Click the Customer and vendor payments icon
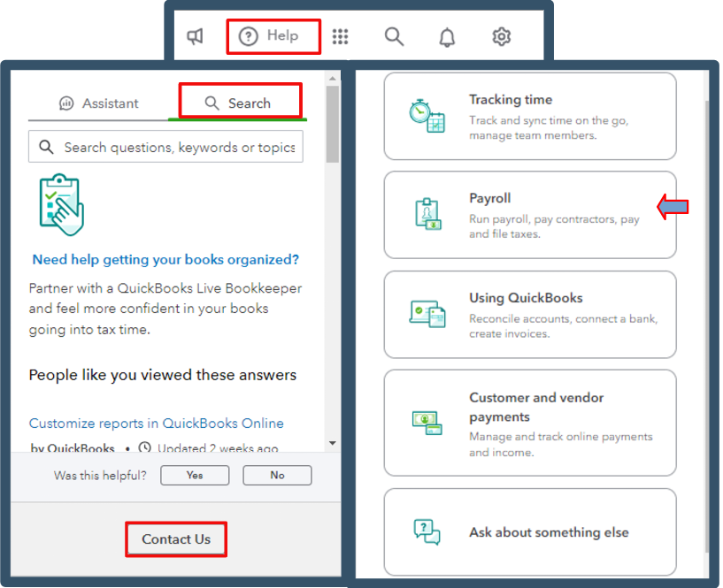Screen dimensions: 723x588 click(427, 423)
